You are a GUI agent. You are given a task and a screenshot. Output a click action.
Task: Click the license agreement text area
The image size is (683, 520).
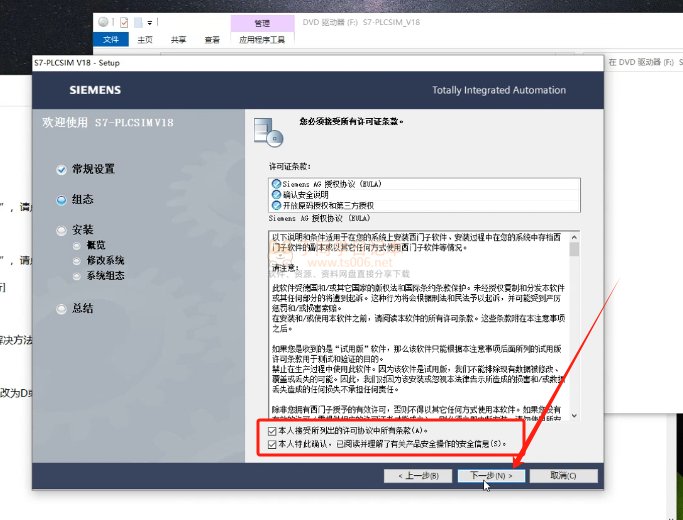[x=419, y=326]
